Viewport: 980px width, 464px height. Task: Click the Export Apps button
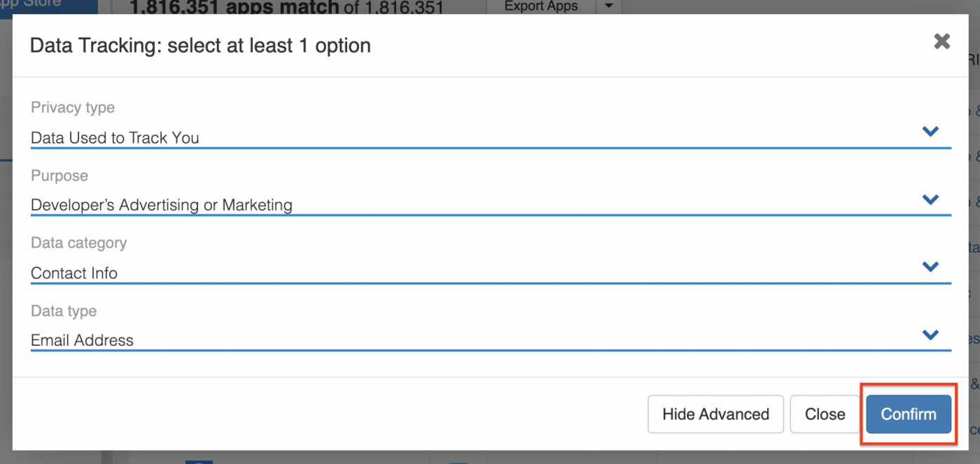click(x=541, y=6)
